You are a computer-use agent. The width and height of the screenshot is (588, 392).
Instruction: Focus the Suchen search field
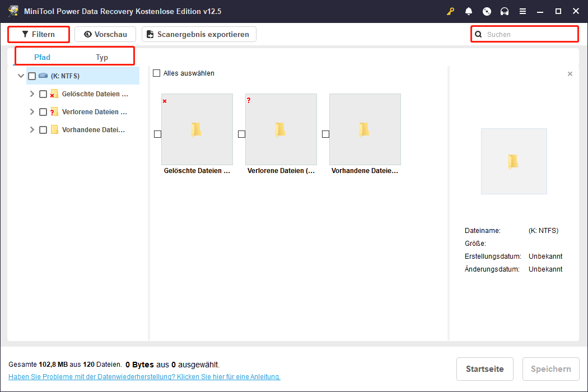(x=525, y=34)
